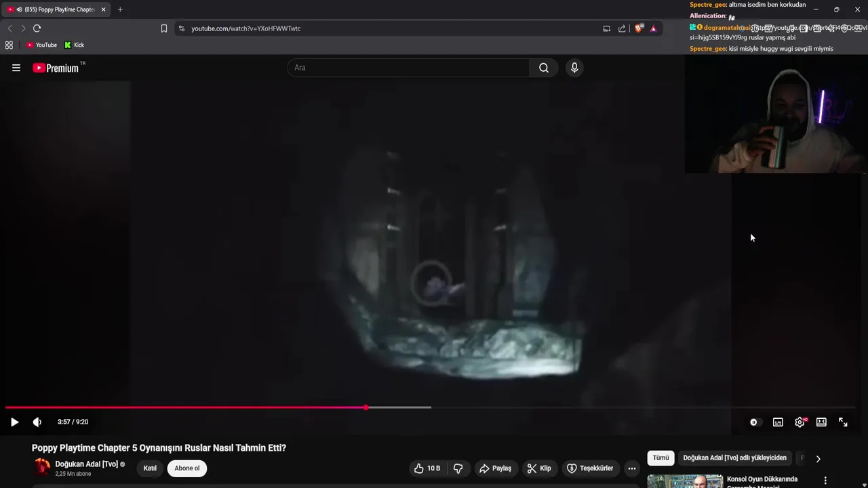The height and width of the screenshot is (488, 868).
Task: Click the '2,25 Mn abone' subscriber count
Action: [x=73, y=474]
